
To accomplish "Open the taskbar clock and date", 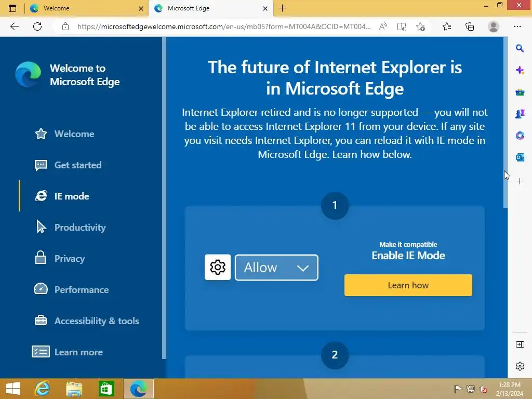I will click(509, 389).
